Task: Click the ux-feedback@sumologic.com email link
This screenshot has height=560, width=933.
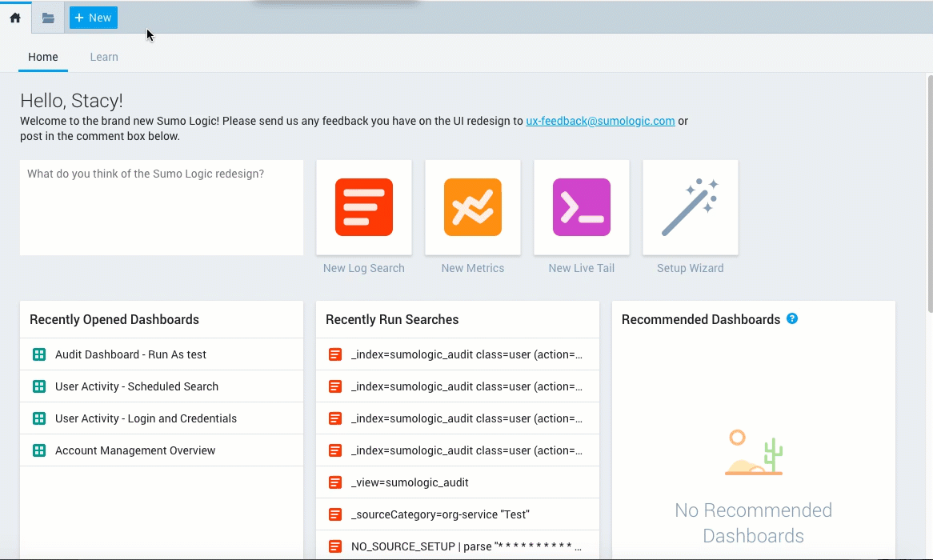Action: (600, 122)
